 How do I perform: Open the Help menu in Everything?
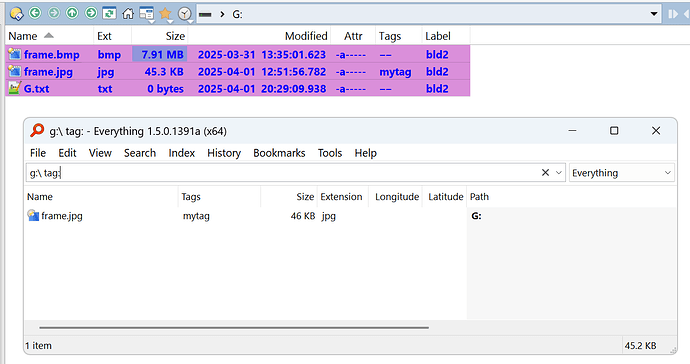(366, 153)
